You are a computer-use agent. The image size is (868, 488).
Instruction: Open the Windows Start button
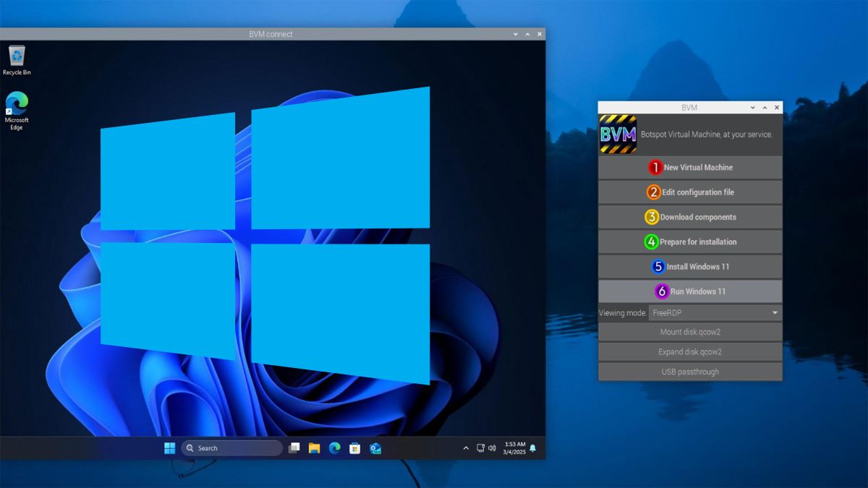pyautogui.click(x=169, y=448)
